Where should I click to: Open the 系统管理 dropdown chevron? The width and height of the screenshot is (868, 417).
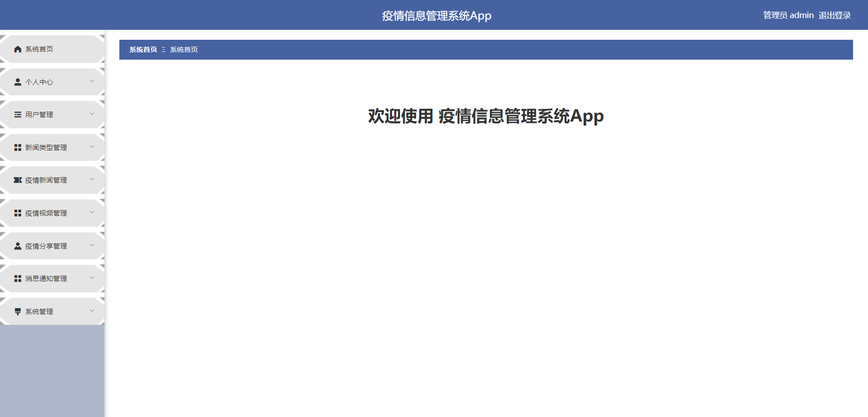point(92,310)
